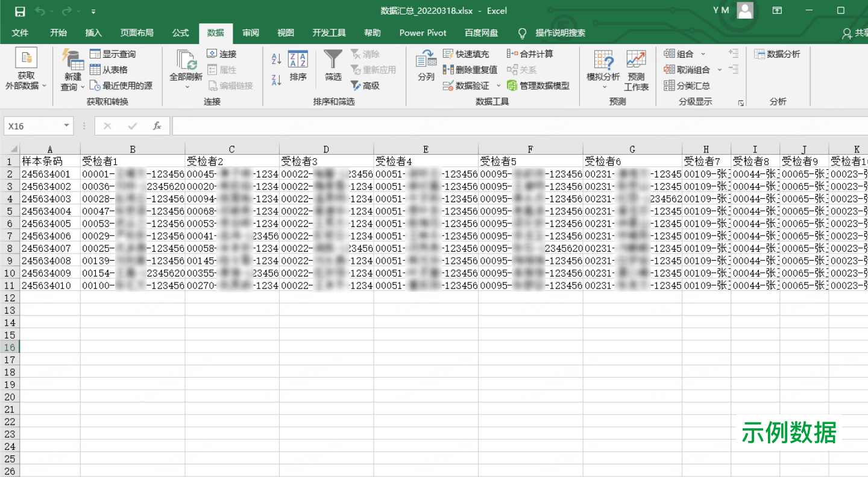868x477 pixels.
Task: Click the 高级 advanced filter button
Action: tap(365, 86)
